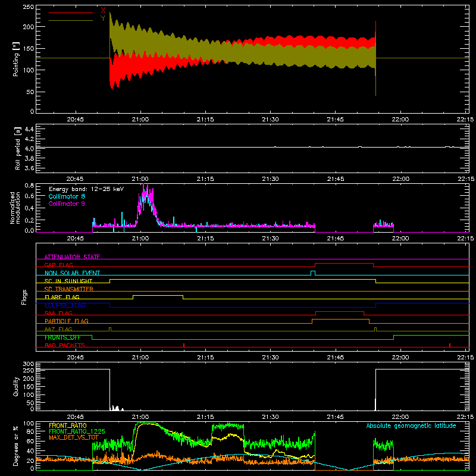The image size is (476, 476).
Task: Click the 'Flags' axis label
Action: coord(24,297)
